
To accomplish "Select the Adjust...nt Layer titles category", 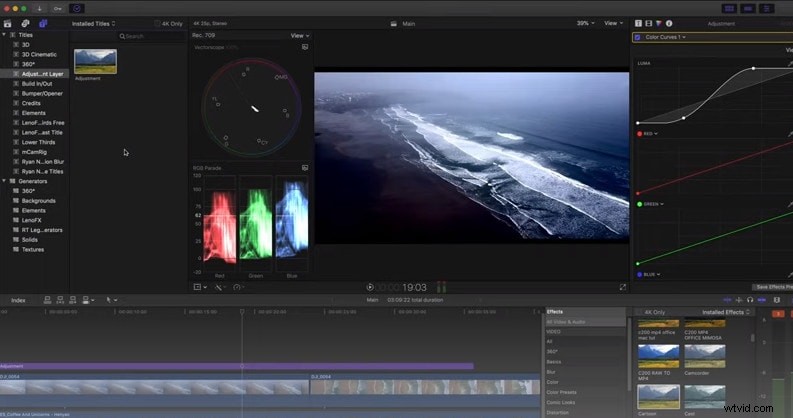I will click(x=34, y=74).
